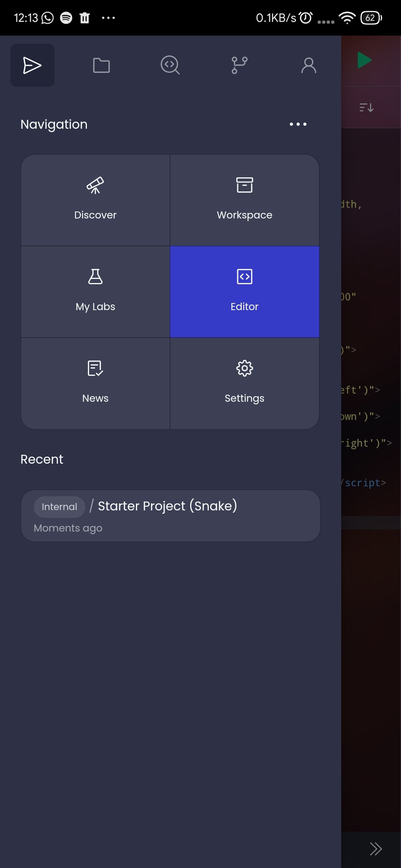
Task: Open Settings via the gear tile
Action: pos(244,382)
